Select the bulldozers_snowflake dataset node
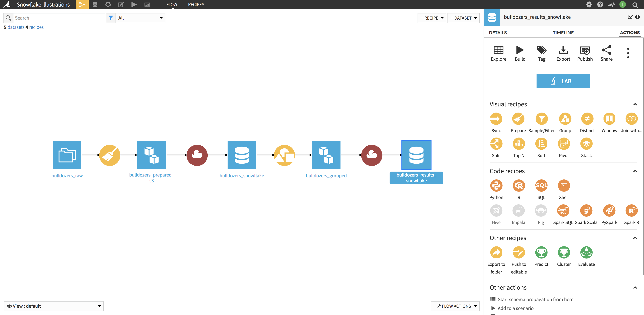The image size is (644, 315). pos(241,155)
